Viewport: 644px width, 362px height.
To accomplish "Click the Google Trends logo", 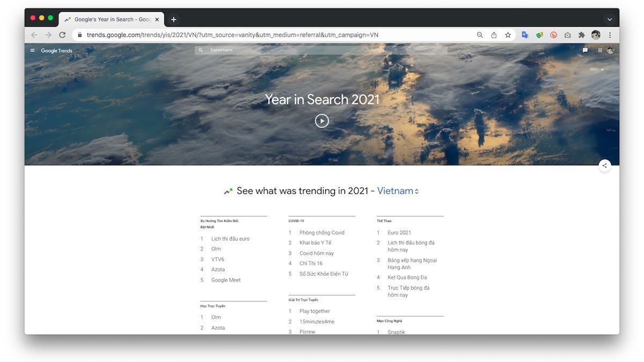I will [56, 51].
